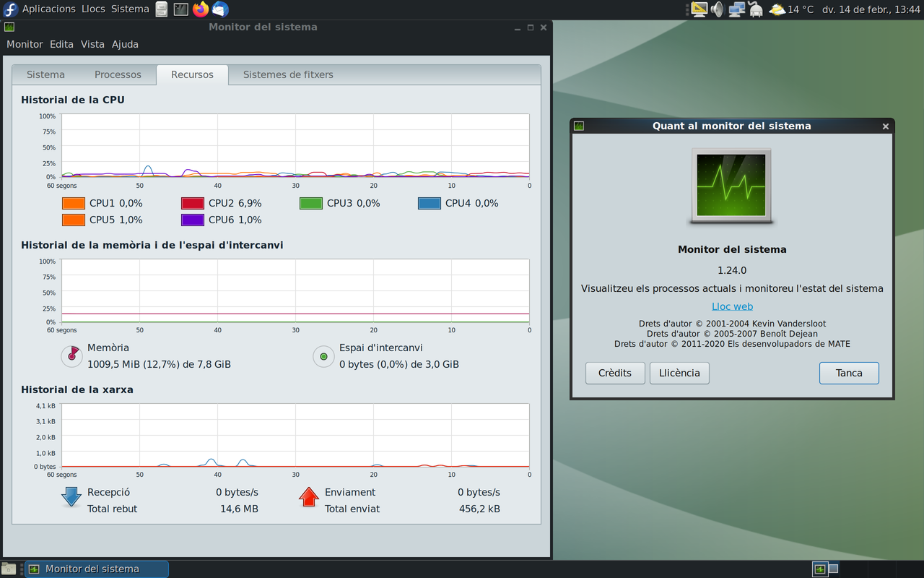This screenshot has width=924, height=578.
Task: Click Monitor del sistema taskbar button
Action: pos(97,569)
